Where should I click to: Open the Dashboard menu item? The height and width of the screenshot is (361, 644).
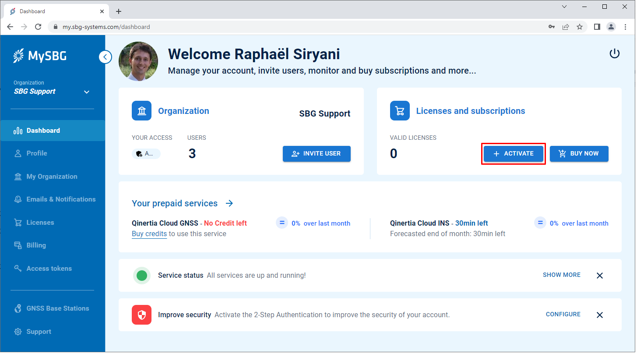pyautogui.click(x=53, y=131)
